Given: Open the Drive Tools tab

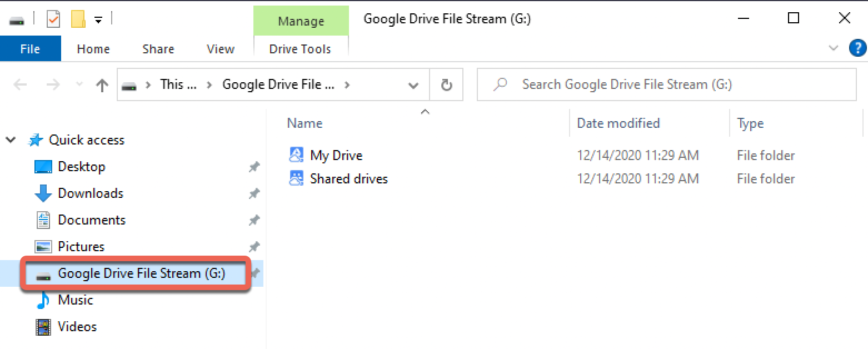Looking at the screenshot, I should pos(300,49).
